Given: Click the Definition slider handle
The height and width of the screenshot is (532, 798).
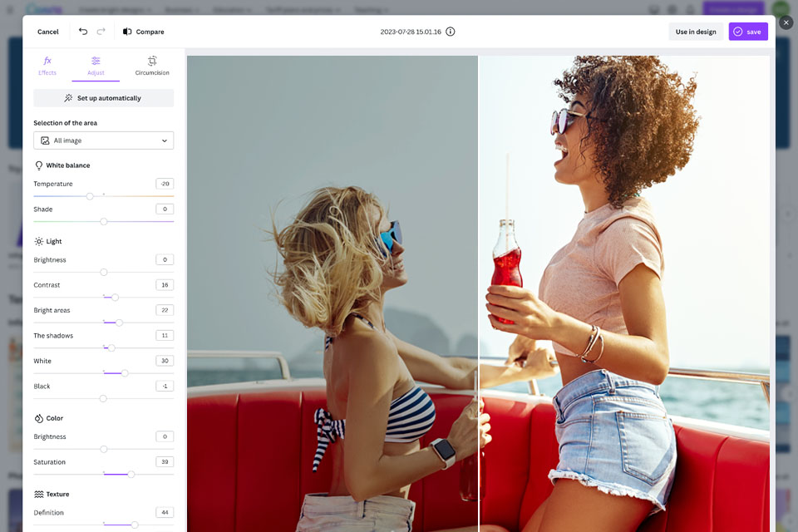Looking at the screenshot, I should pyautogui.click(x=135, y=525).
